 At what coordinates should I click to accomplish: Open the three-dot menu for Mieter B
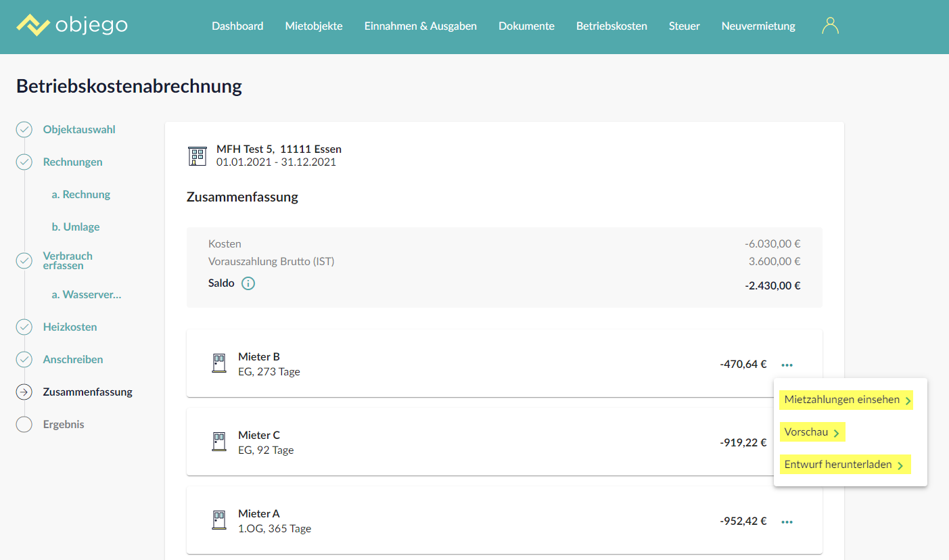coord(787,365)
